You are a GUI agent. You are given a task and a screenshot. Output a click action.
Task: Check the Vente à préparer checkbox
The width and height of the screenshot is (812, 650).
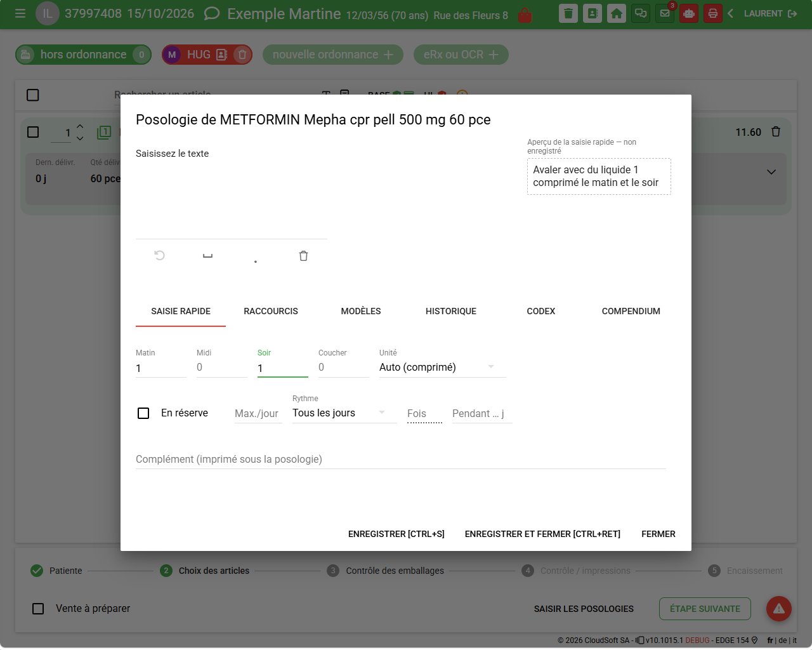38,609
